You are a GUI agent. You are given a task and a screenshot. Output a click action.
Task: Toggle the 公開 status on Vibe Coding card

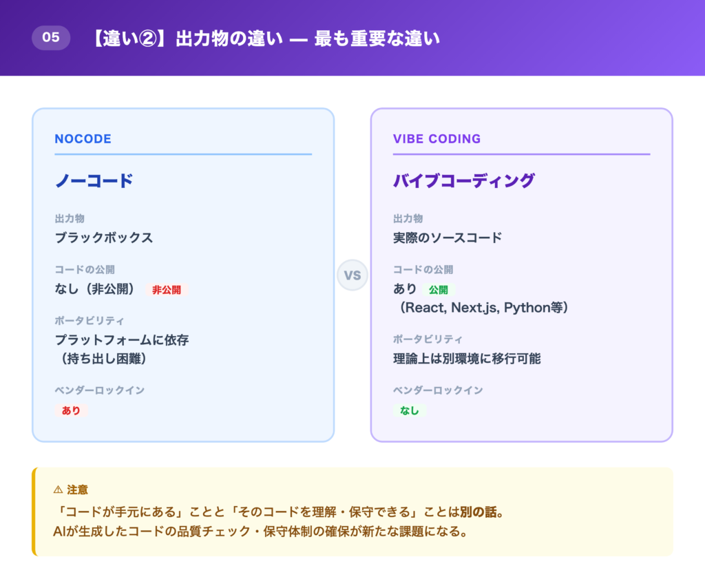pos(439,289)
